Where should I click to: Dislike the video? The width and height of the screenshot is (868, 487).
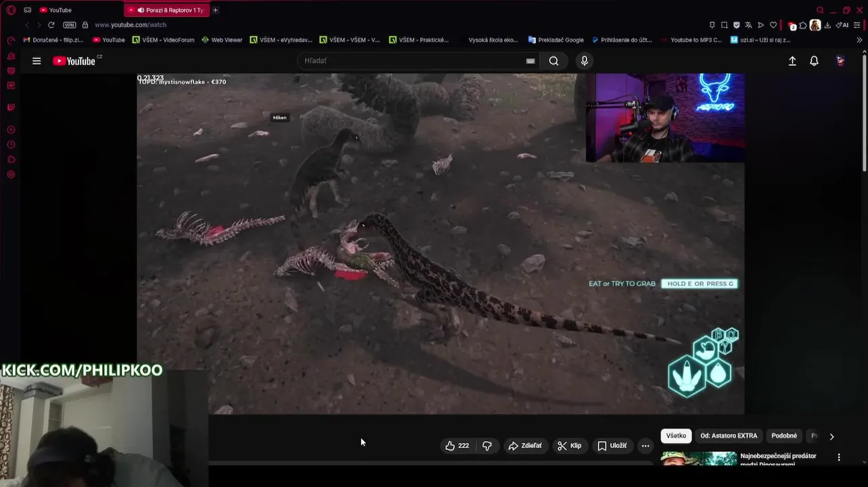point(487,446)
